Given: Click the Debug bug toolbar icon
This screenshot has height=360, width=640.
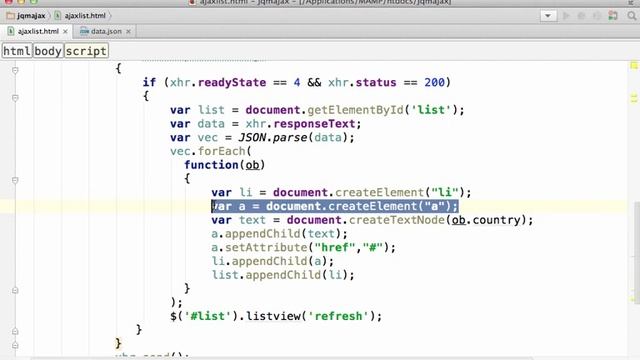Looking at the screenshot, I should pyautogui.click(x=581, y=16).
